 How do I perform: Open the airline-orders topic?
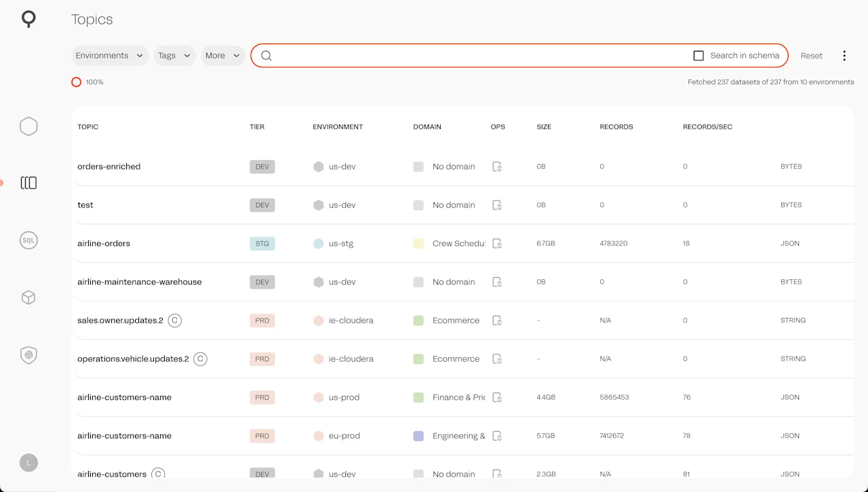click(x=104, y=243)
